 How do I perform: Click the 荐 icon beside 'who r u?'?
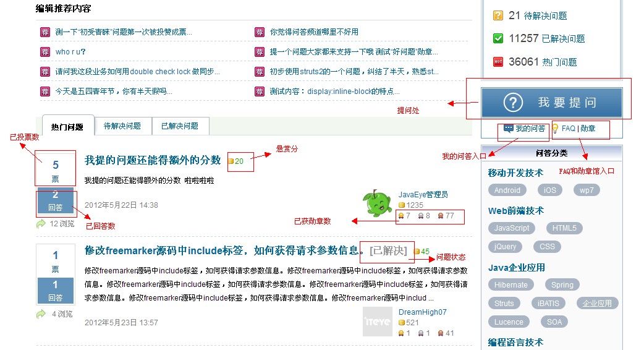tap(45, 52)
